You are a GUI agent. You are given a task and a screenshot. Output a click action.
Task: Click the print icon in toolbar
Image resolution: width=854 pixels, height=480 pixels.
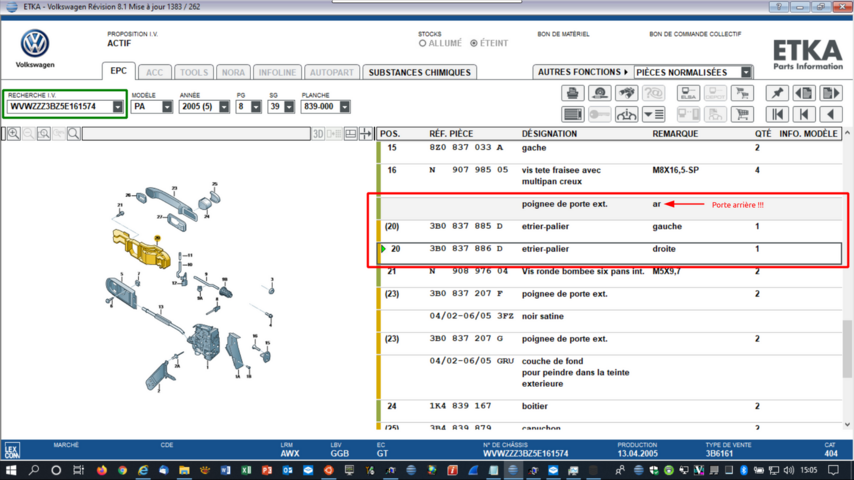[572, 93]
